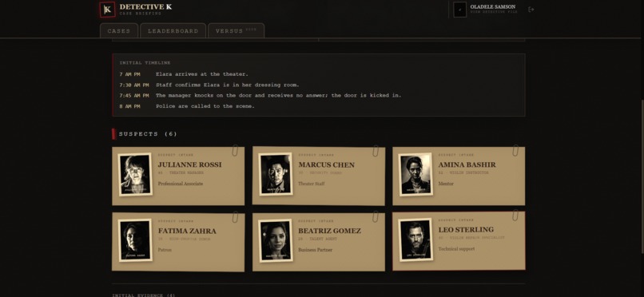Click "Staff confirms Elara is in her dressing room."
This screenshot has height=297, width=644.
coord(227,85)
